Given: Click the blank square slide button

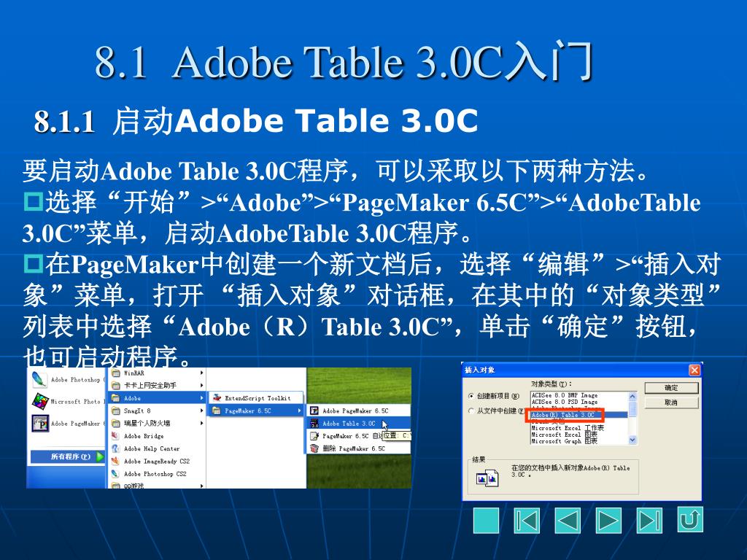Looking at the screenshot, I should point(486,520).
